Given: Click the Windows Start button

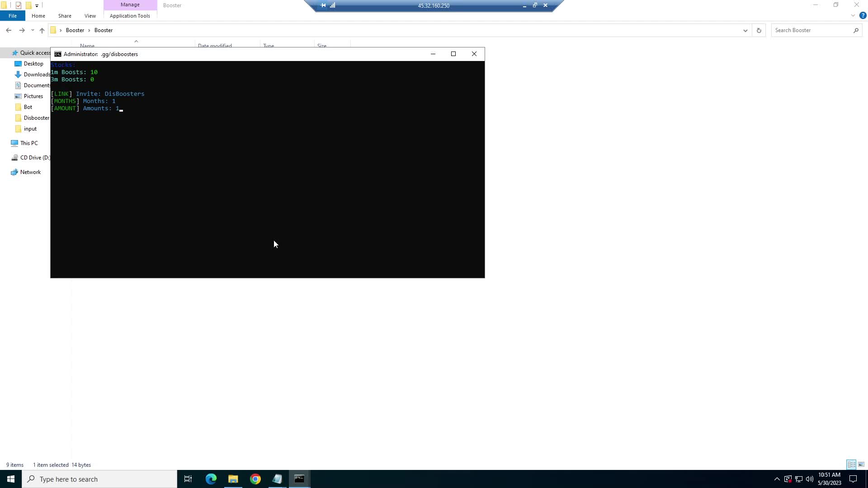Looking at the screenshot, I should tap(11, 479).
